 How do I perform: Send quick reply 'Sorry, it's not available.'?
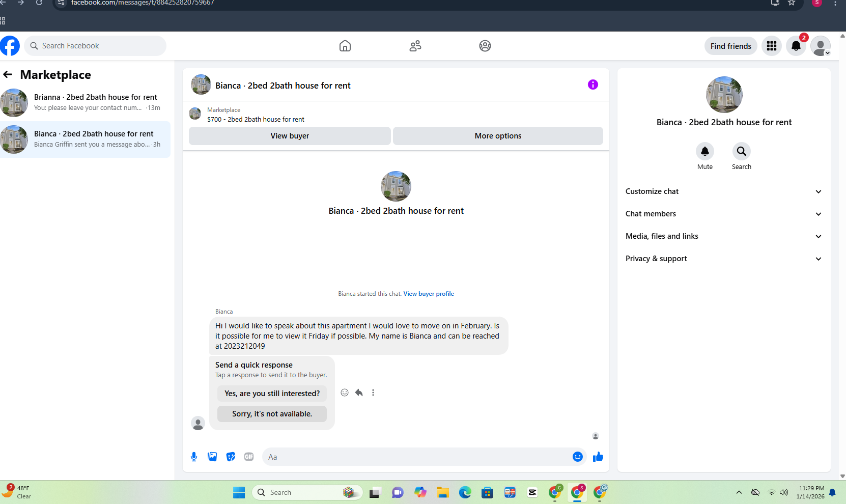(x=272, y=414)
